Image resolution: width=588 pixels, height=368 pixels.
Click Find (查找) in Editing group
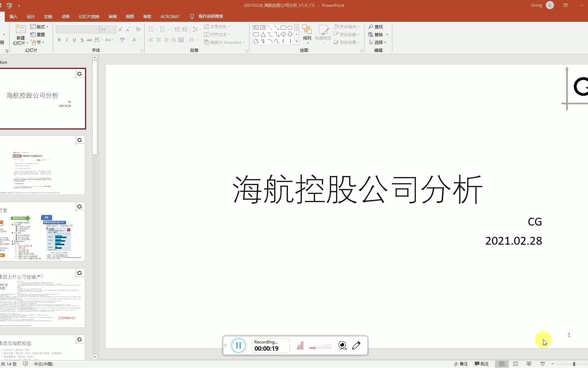[x=376, y=27]
